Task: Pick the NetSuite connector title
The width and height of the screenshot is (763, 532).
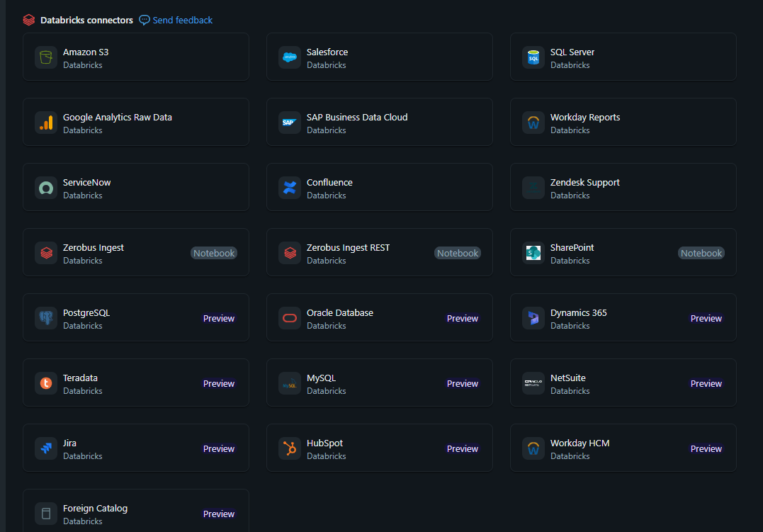Action: pos(568,378)
